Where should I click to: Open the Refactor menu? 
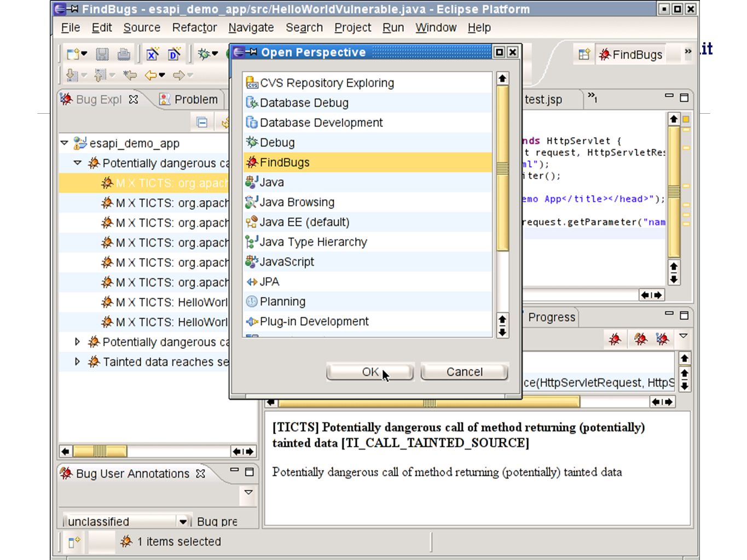(194, 27)
